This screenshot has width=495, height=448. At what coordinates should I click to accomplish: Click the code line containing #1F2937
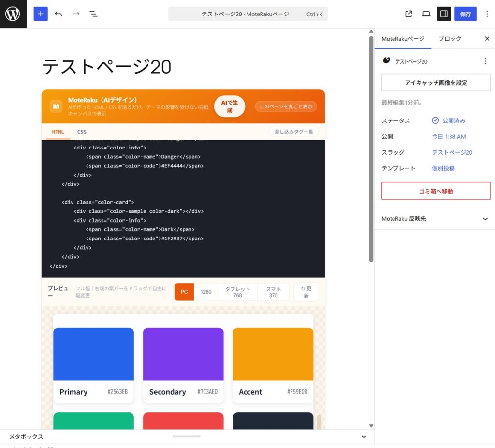[x=145, y=239]
